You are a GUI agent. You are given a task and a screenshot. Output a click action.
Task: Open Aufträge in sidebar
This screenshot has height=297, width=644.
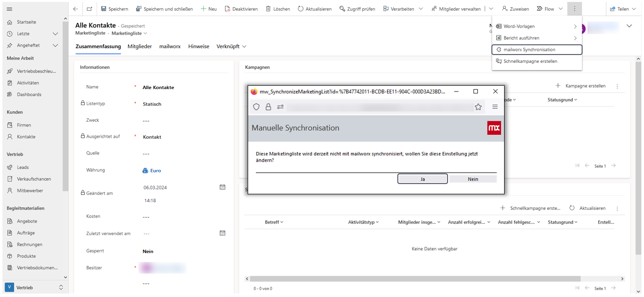pyautogui.click(x=26, y=233)
